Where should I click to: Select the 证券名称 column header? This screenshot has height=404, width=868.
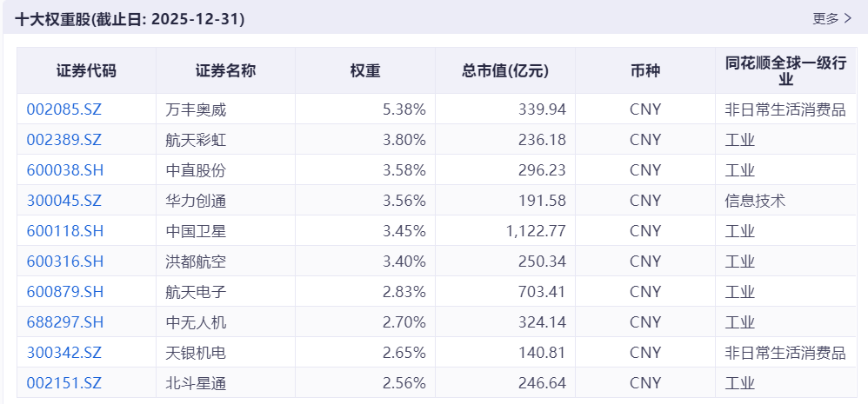coord(225,71)
